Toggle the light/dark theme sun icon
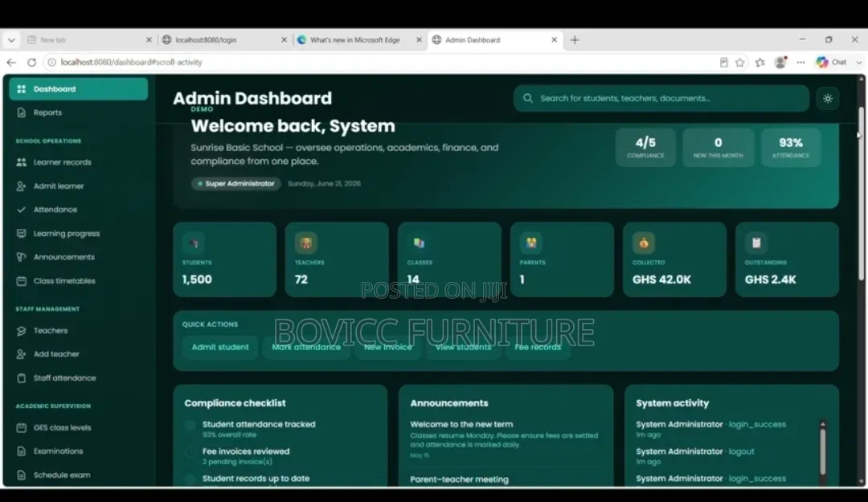The height and width of the screenshot is (502, 868). coord(828,99)
